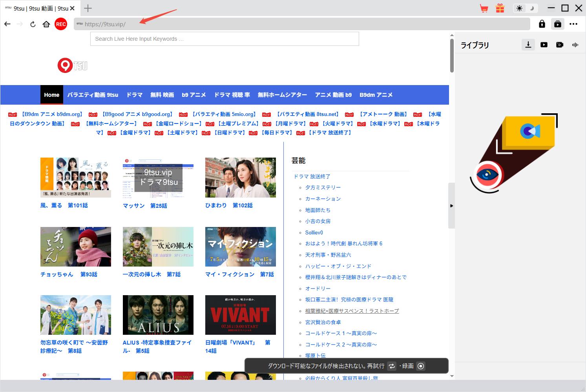
Task: Click the red REC record button
Action: (61, 24)
